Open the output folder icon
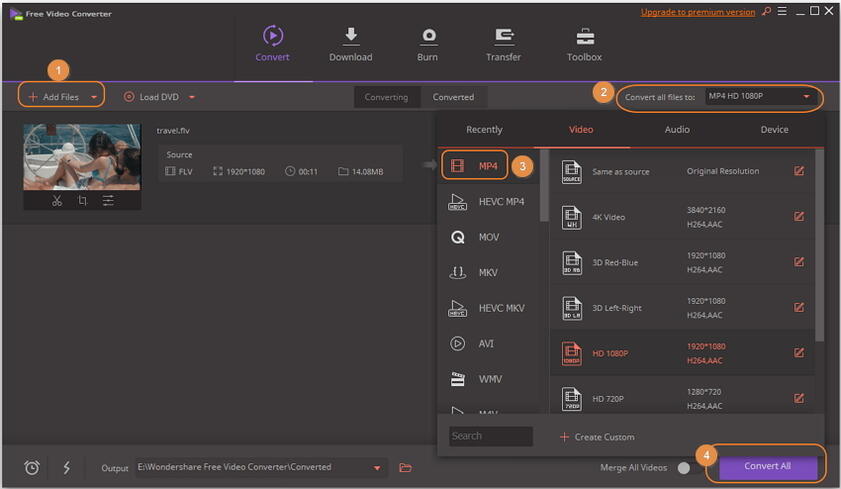 (x=405, y=468)
